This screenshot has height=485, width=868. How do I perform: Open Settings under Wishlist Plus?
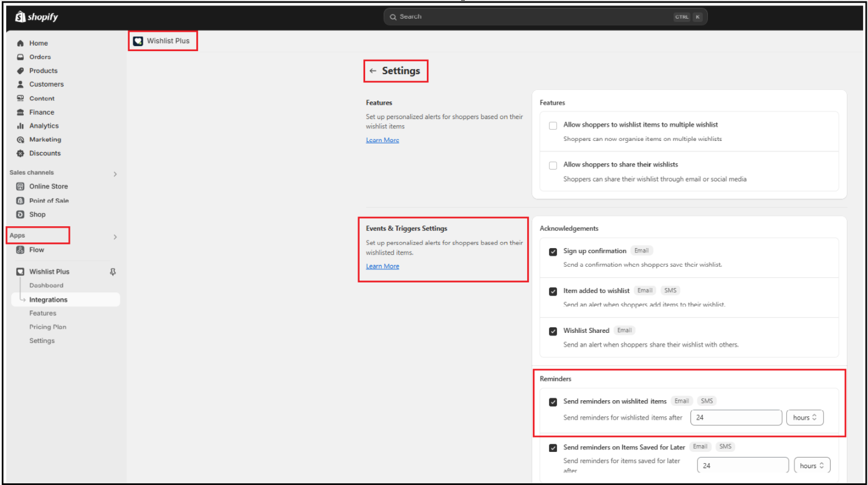42,341
